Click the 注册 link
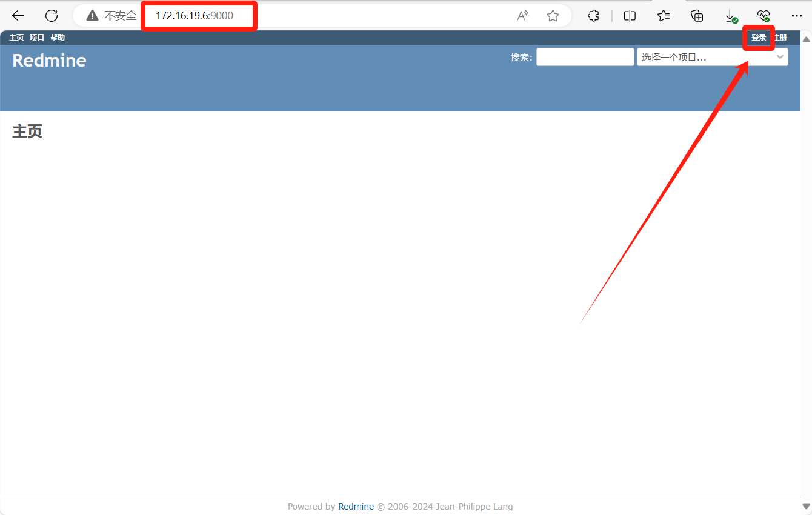This screenshot has width=812, height=515. (781, 38)
